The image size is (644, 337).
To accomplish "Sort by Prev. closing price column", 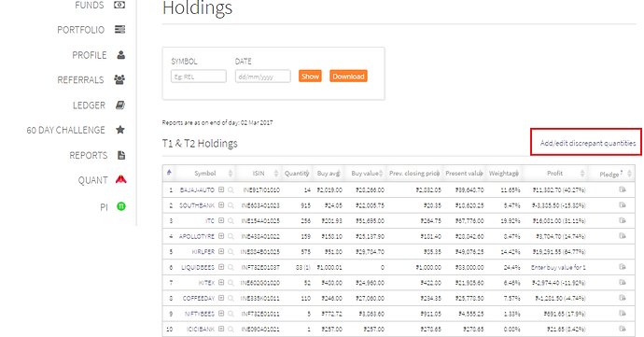I will (x=414, y=174).
